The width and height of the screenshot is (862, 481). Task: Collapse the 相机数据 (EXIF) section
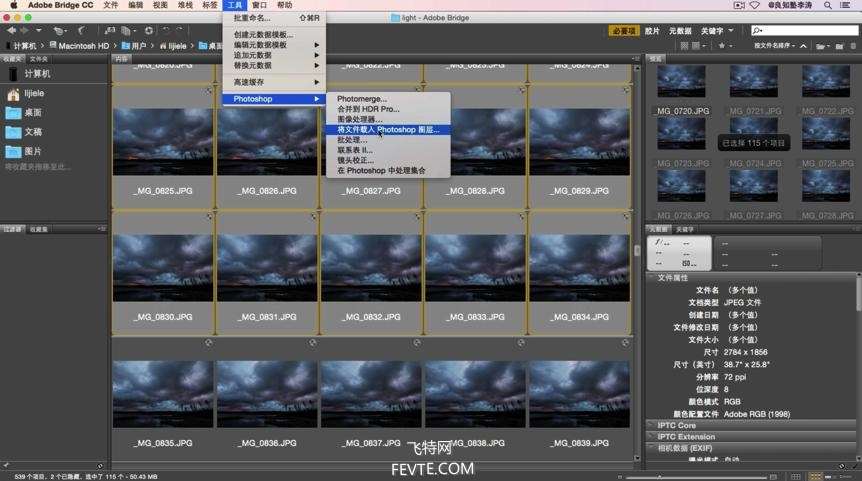coord(652,448)
